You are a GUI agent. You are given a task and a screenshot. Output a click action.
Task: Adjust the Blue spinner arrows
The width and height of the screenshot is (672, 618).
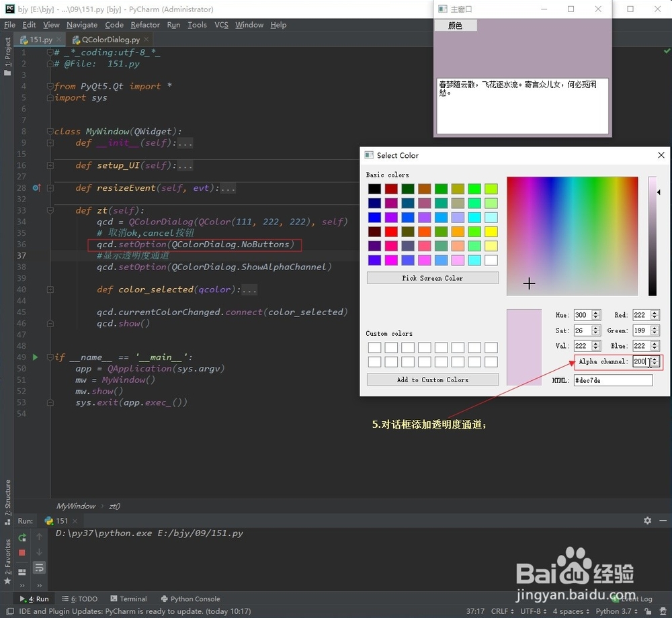click(655, 346)
